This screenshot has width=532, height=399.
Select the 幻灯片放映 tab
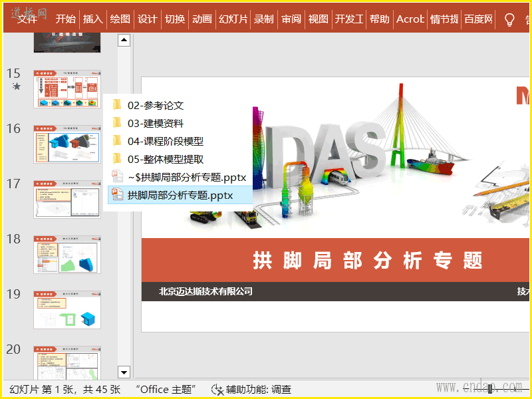click(233, 19)
